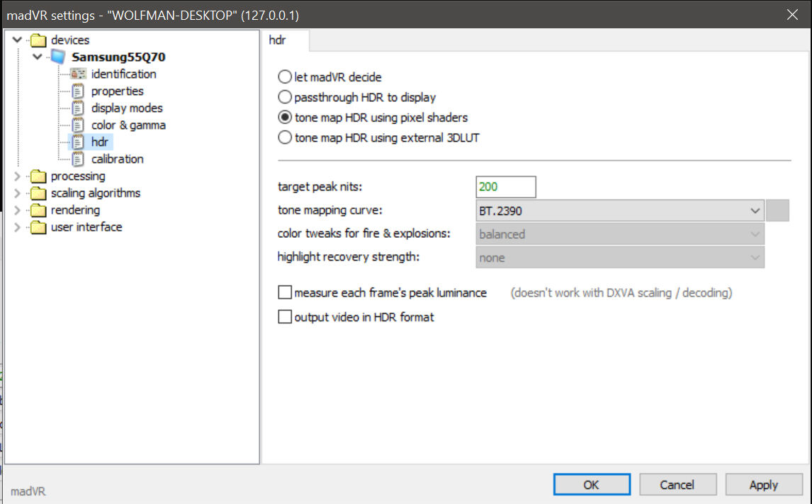The height and width of the screenshot is (504, 812).
Task: Click the user interface folder icon
Action: [x=38, y=227]
